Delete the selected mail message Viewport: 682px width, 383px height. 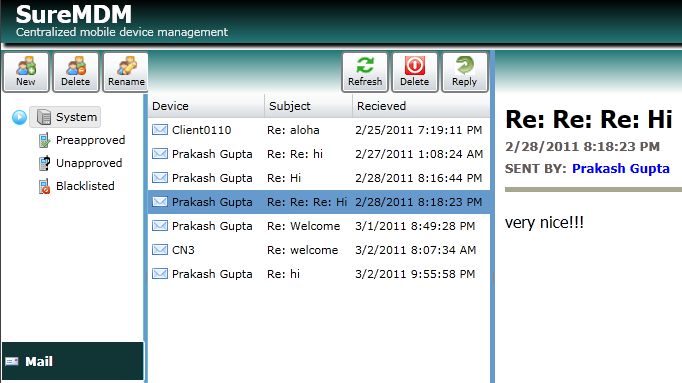tap(415, 72)
